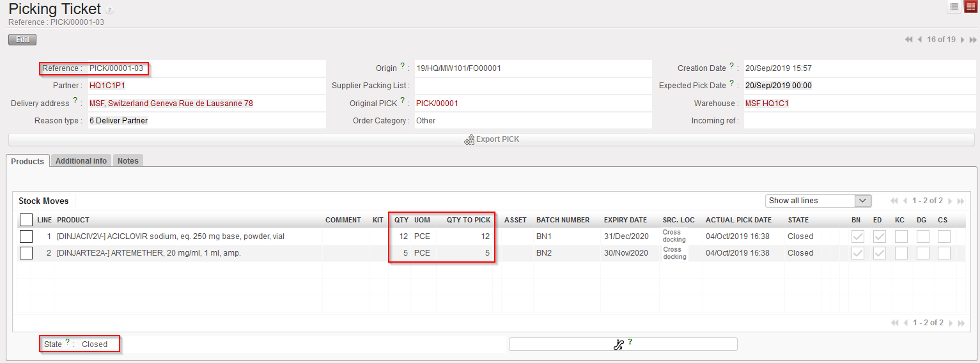Jump to first record arrow
Screen dimensions: 980x363
908,40
